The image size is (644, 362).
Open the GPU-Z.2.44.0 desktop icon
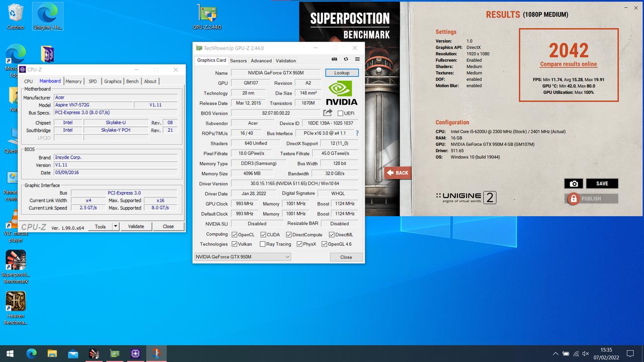[x=207, y=18]
